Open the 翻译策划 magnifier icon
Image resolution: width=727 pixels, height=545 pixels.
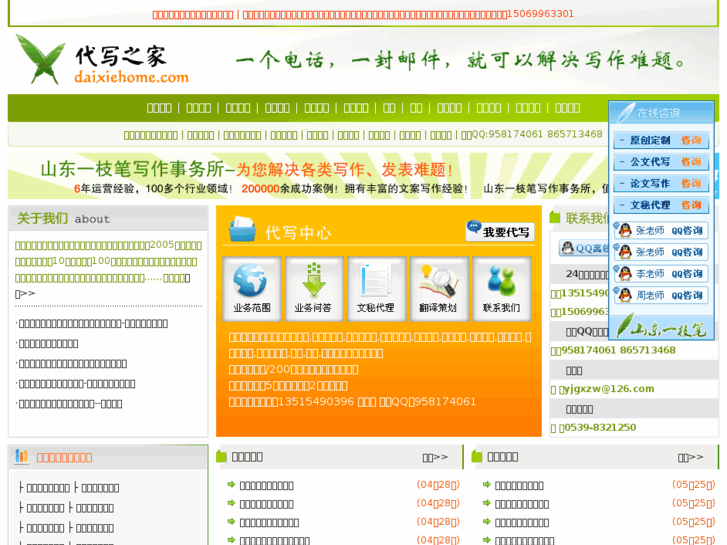coord(439,289)
